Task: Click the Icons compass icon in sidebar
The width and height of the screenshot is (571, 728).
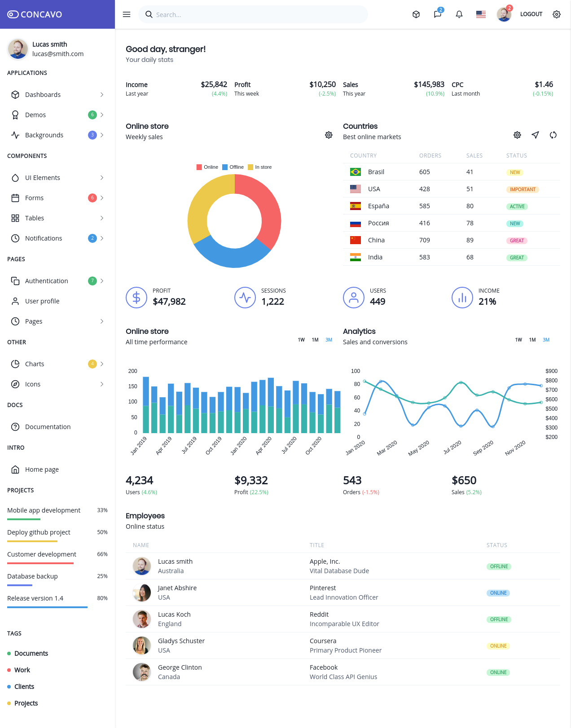Action: pyautogui.click(x=15, y=384)
